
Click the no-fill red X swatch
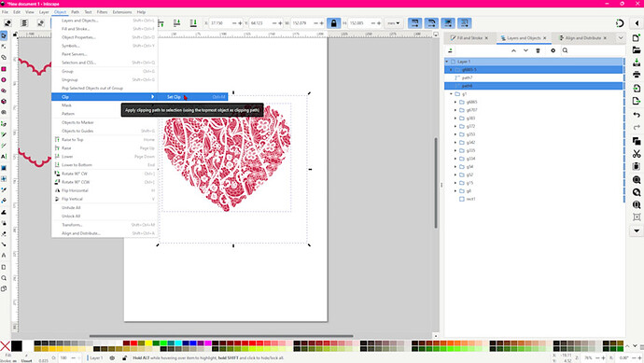[5, 346]
